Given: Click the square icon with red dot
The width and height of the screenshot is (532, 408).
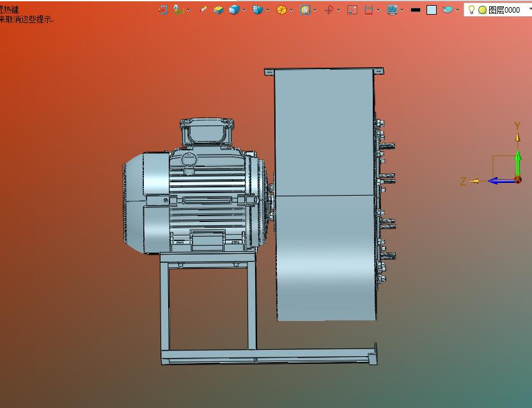Looking at the screenshot, I should [352, 10].
